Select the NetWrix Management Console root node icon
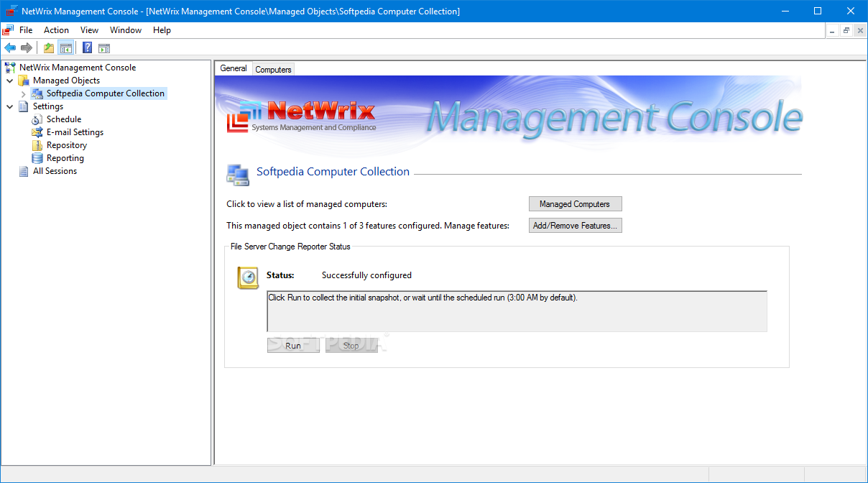The width and height of the screenshot is (868, 483). [x=10, y=68]
